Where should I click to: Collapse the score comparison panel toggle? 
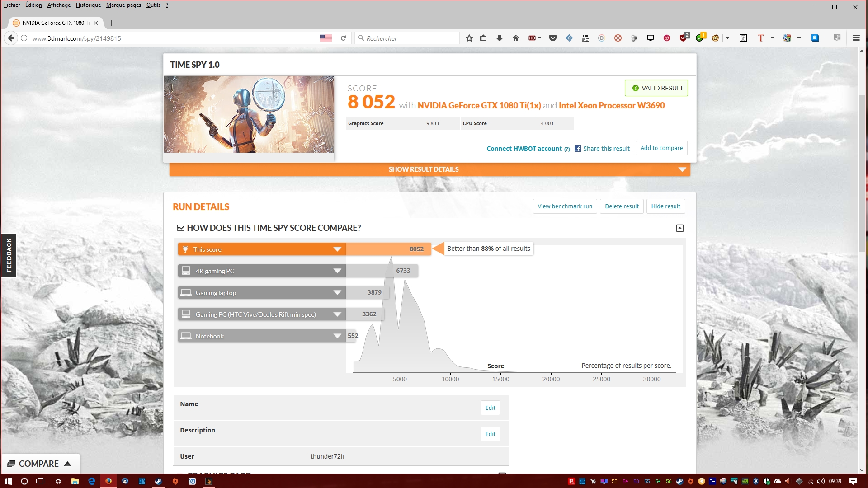coord(680,228)
